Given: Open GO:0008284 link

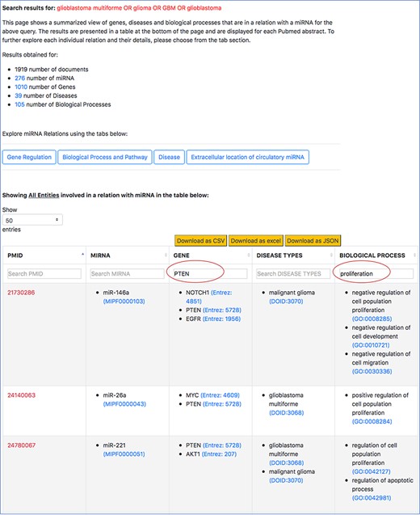Looking at the screenshot, I should pos(372,421).
